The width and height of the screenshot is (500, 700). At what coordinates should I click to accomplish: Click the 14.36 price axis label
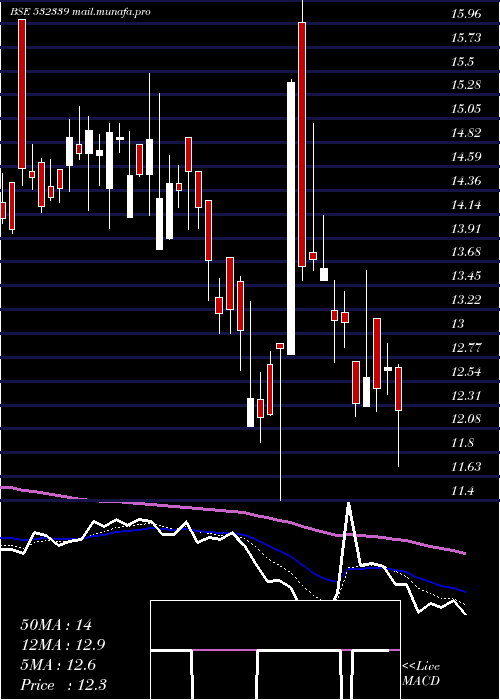tap(466, 181)
